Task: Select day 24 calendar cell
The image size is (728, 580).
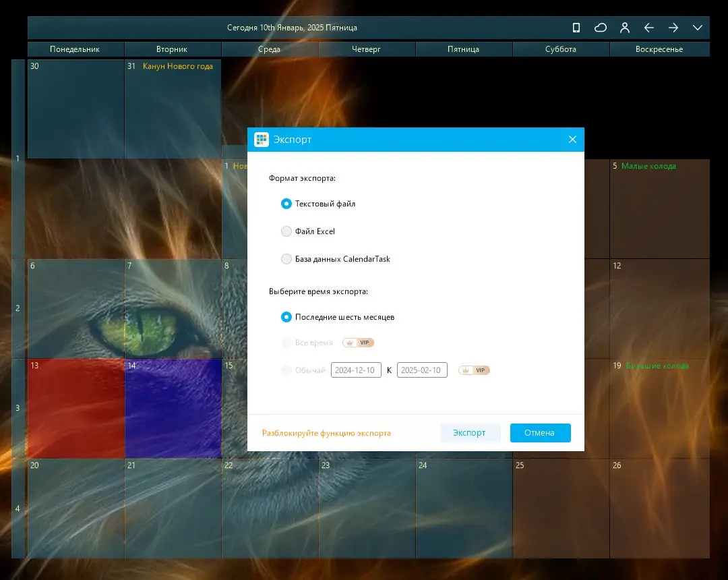Action: coord(464,508)
